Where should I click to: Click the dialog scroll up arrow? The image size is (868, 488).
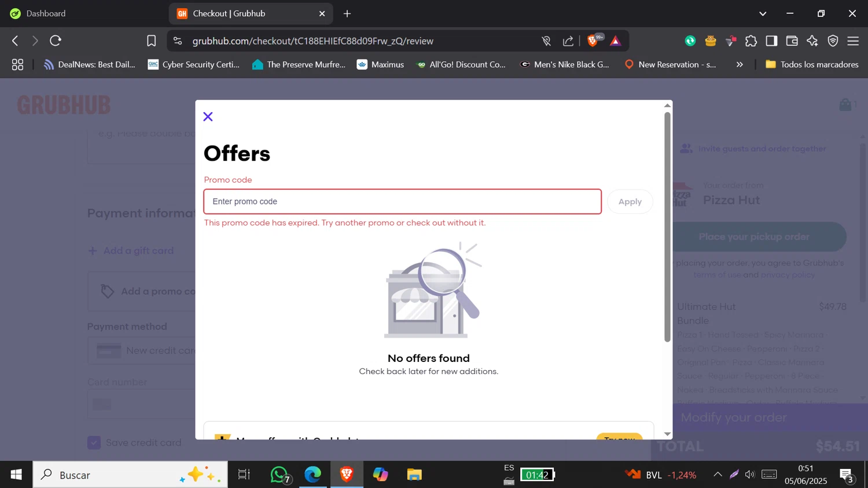coord(667,105)
